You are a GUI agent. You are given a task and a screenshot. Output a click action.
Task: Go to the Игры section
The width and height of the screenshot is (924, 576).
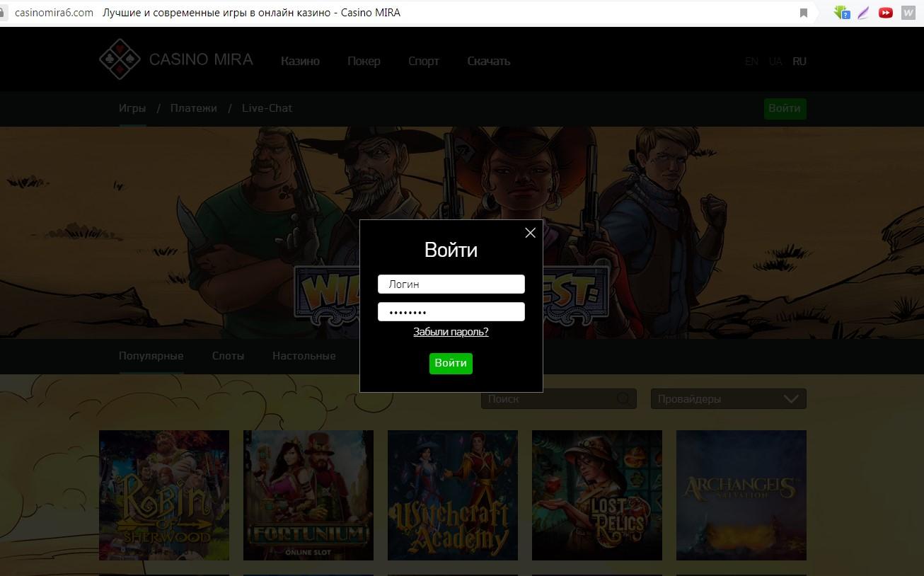click(x=132, y=108)
